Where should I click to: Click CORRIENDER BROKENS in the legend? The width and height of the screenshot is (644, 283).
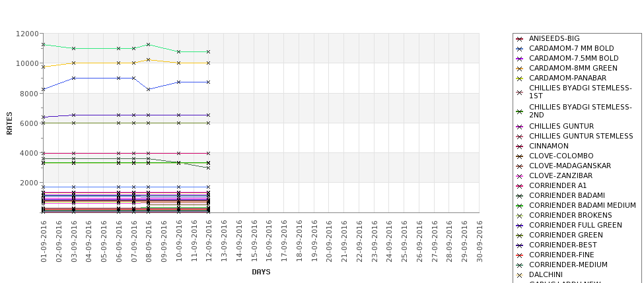pos(571,215)
